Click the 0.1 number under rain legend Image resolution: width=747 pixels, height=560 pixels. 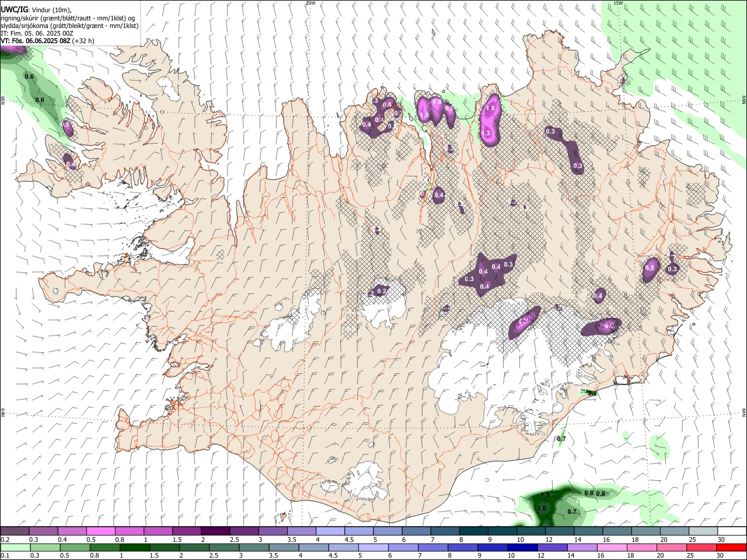coord(5,555)
